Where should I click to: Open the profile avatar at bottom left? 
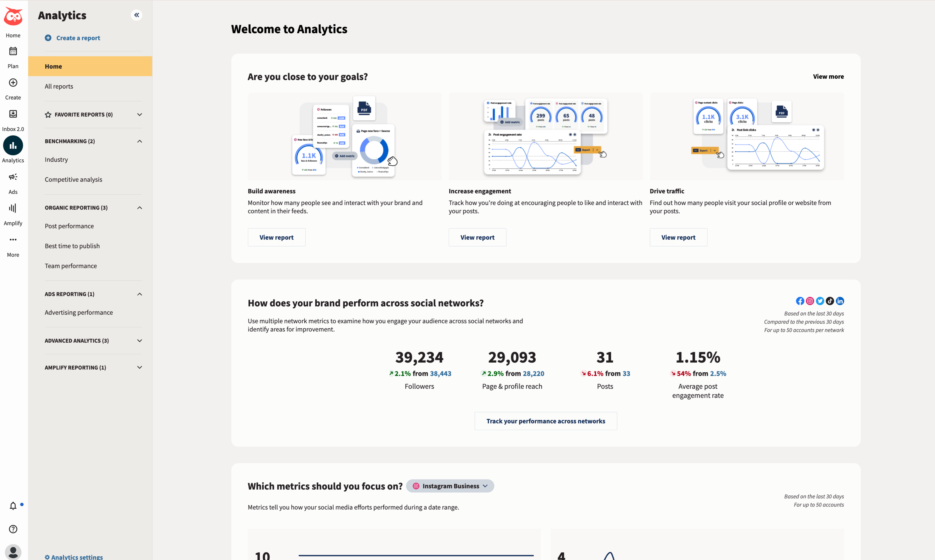13,552
